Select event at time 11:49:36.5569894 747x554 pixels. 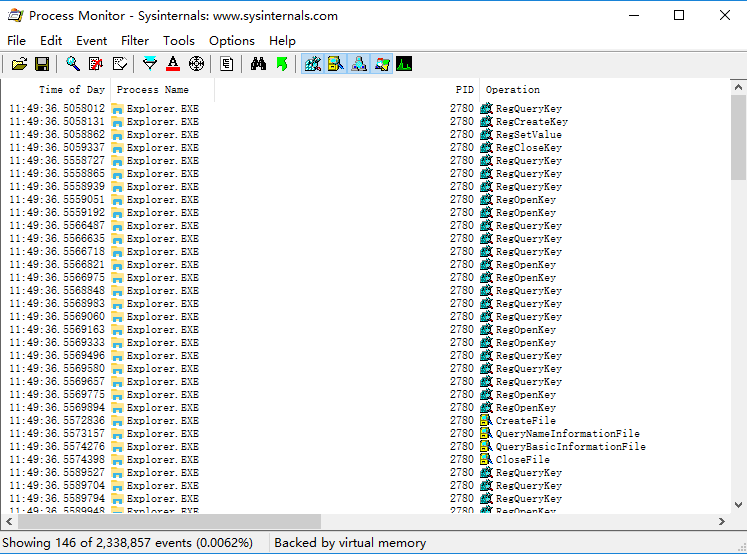[365, 408]
